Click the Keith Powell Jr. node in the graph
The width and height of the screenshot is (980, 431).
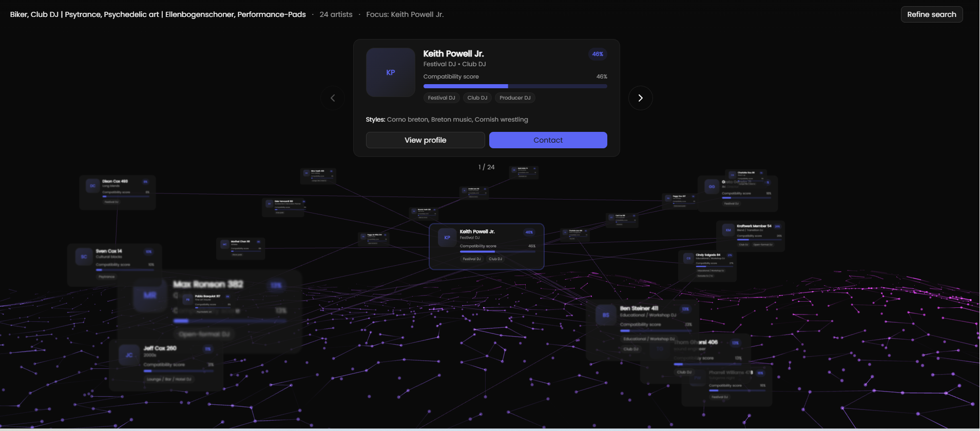point(486,246)
